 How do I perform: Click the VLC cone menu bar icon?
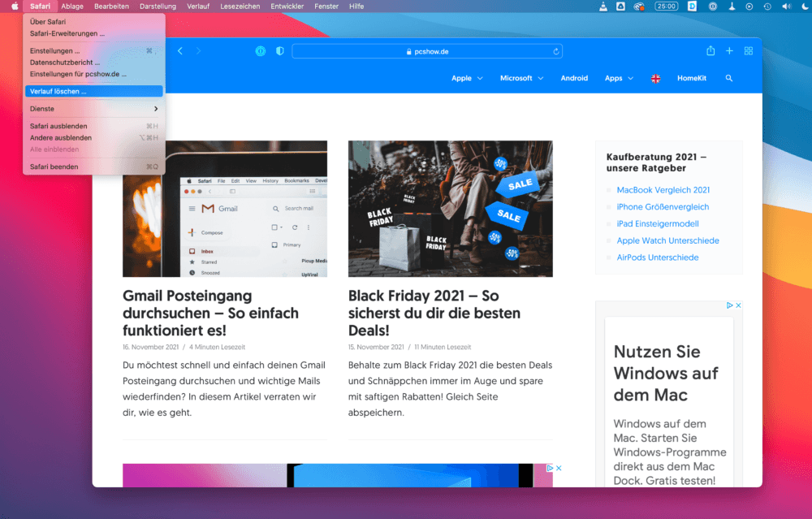point(603,6)
